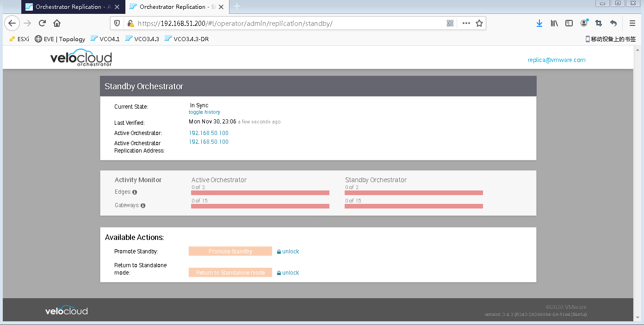Click the Standby Orchestrator Edges progress bar
Screen dimensions: 644x325
coord(414,193)
